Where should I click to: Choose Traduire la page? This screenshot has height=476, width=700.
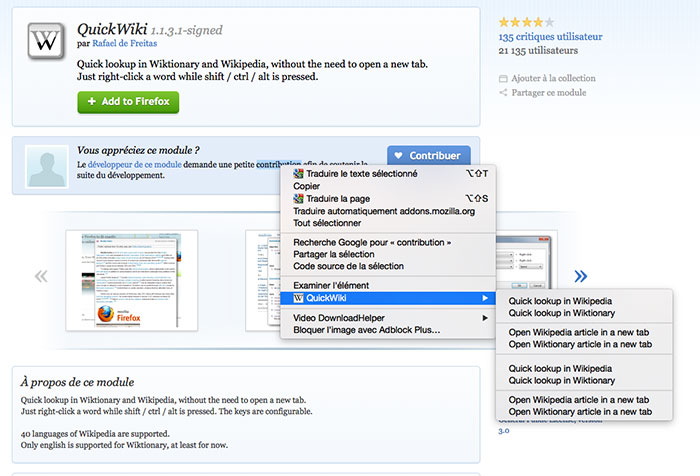[388, 198]
